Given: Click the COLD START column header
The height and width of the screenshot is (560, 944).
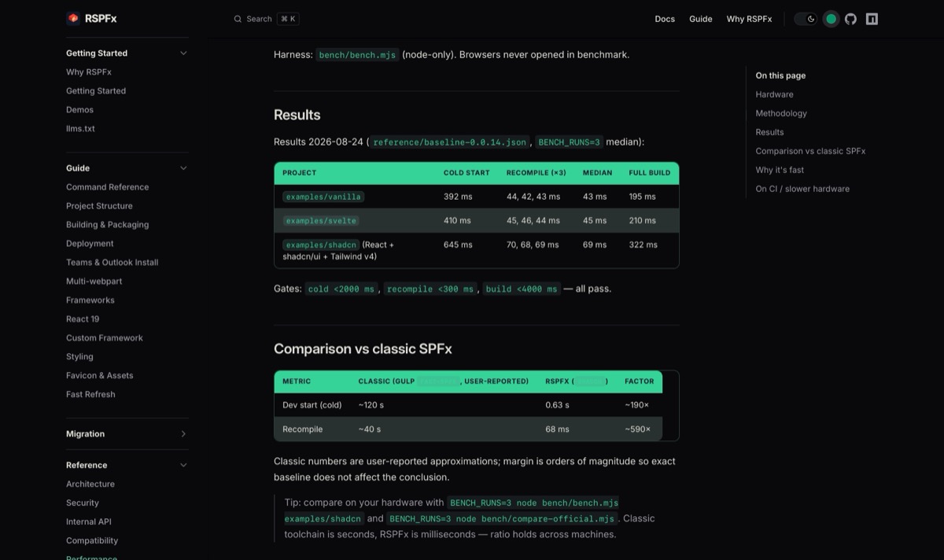Looking at the screenshot, I should 466,173.
